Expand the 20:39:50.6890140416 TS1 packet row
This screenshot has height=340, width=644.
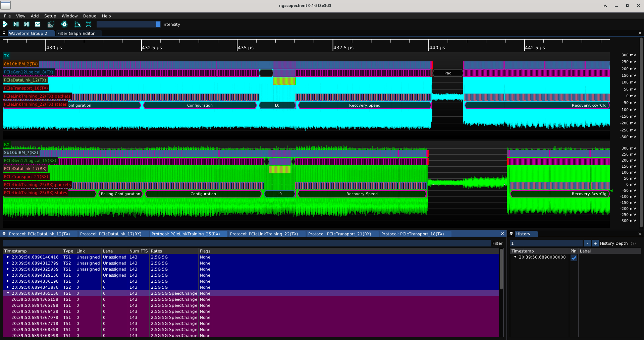[x=8, y=257]
